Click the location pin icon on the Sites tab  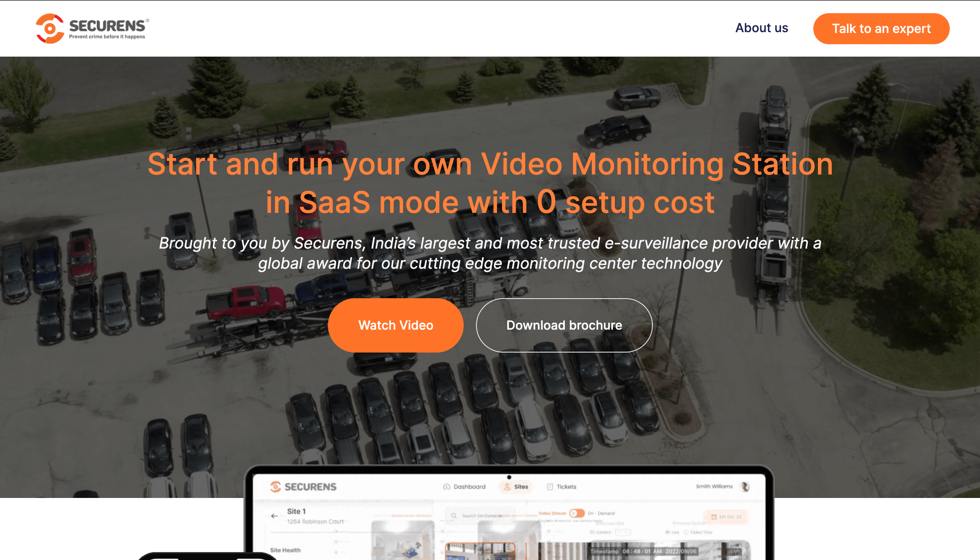(507, 486)
